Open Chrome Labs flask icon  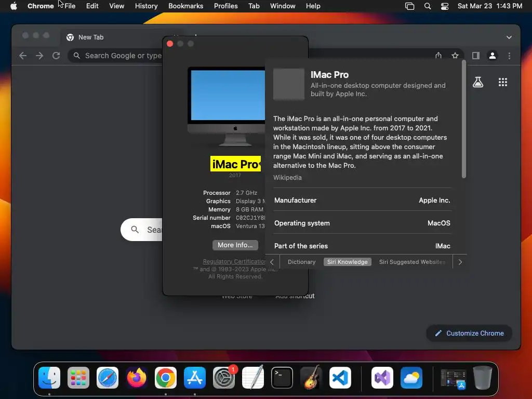[478, 82]
